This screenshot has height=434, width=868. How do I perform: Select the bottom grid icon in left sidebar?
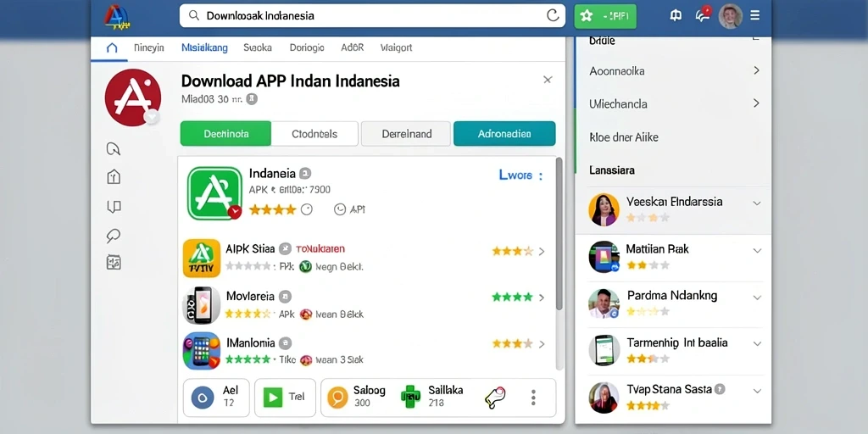coord(113,263)
